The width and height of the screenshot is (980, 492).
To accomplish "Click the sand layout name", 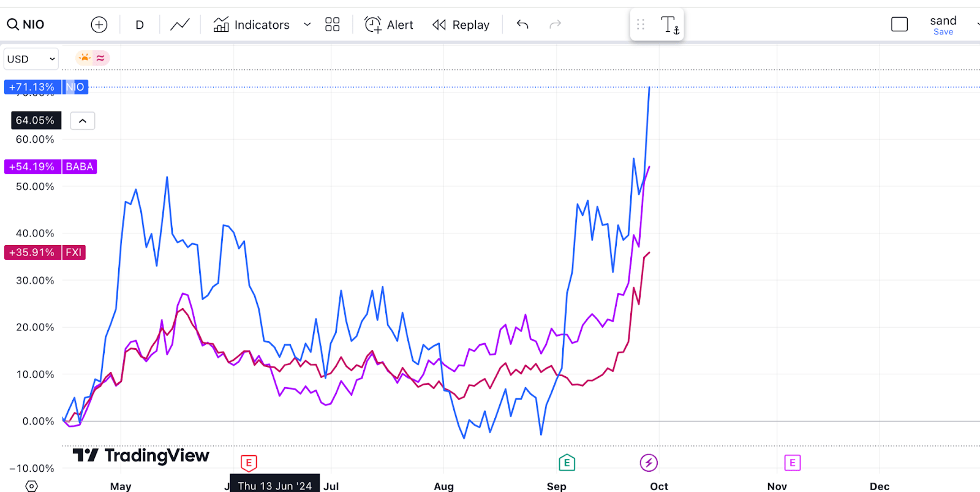I will coord(943,20).
